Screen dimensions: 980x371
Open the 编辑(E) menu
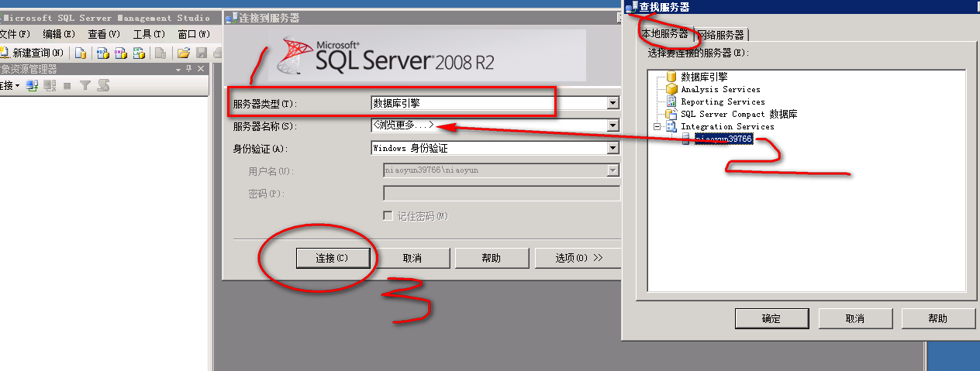tap(59, 34)
